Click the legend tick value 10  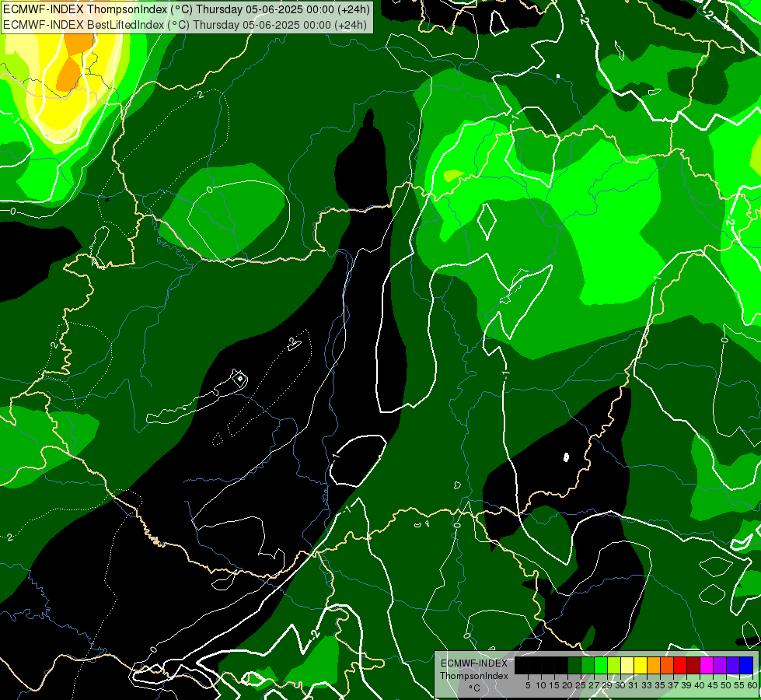[541, 685]
